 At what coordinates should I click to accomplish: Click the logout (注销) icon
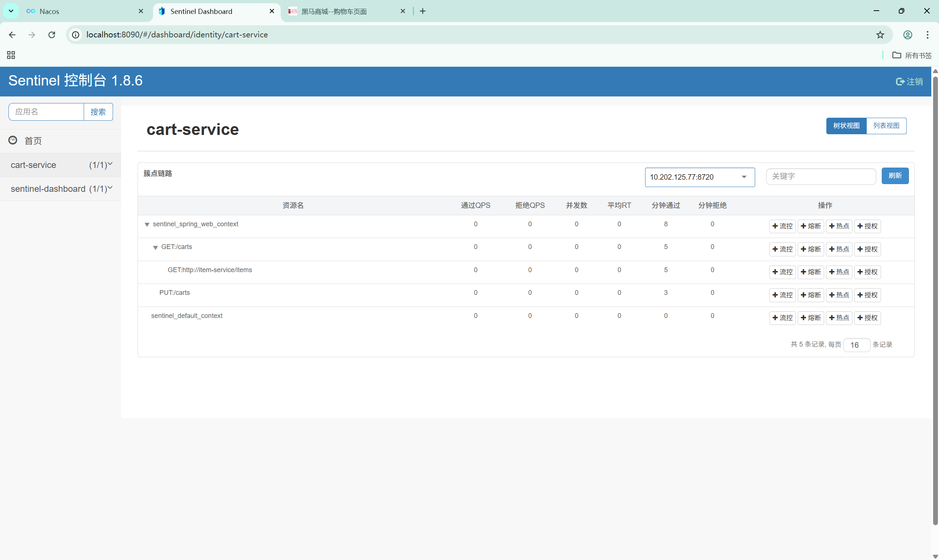click(x=900, y=81)
